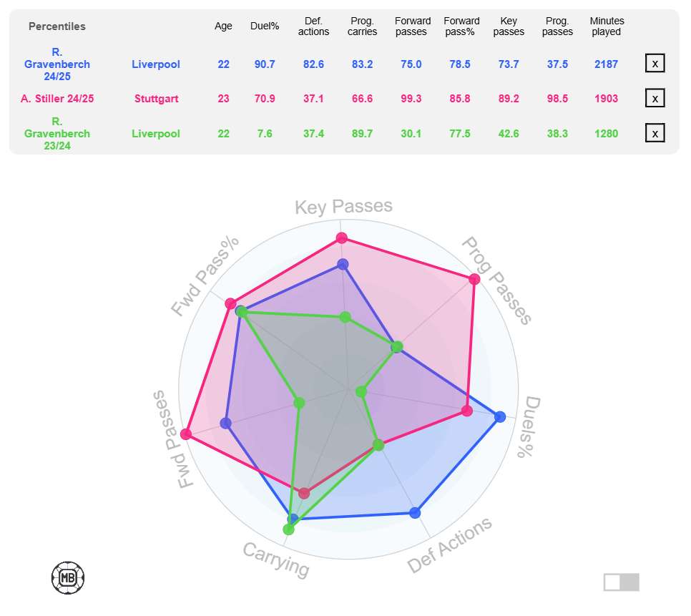Click pink Fwd Passes radar point
The width and height of the screenshot is (691, 616).
(x=186, y=434)
